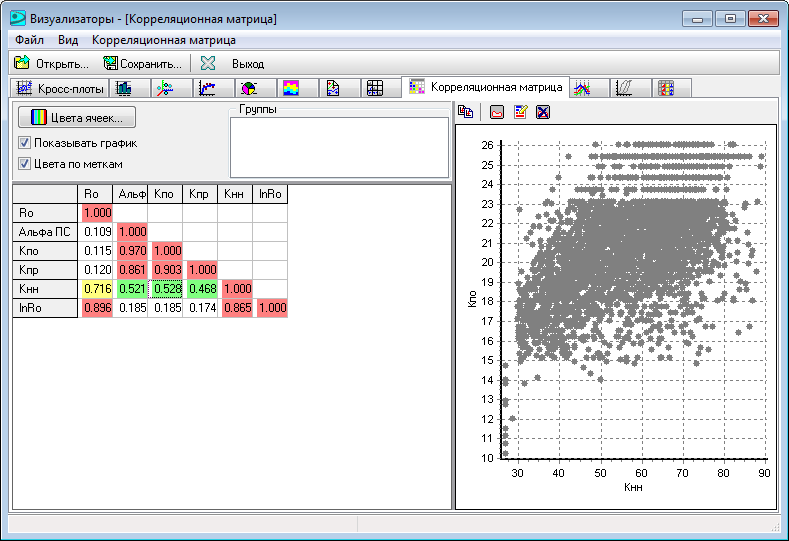Open the multi-line graph tab icon
The height and width of the screenshot is (541, 789).
[x=582, y=88]
